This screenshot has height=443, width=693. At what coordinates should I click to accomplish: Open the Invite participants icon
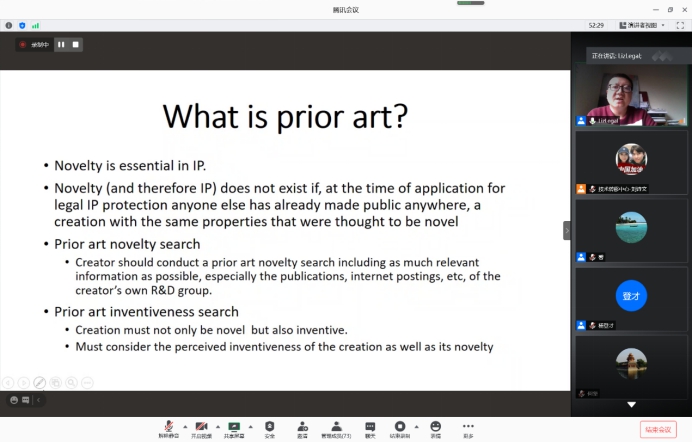[302, 427]
